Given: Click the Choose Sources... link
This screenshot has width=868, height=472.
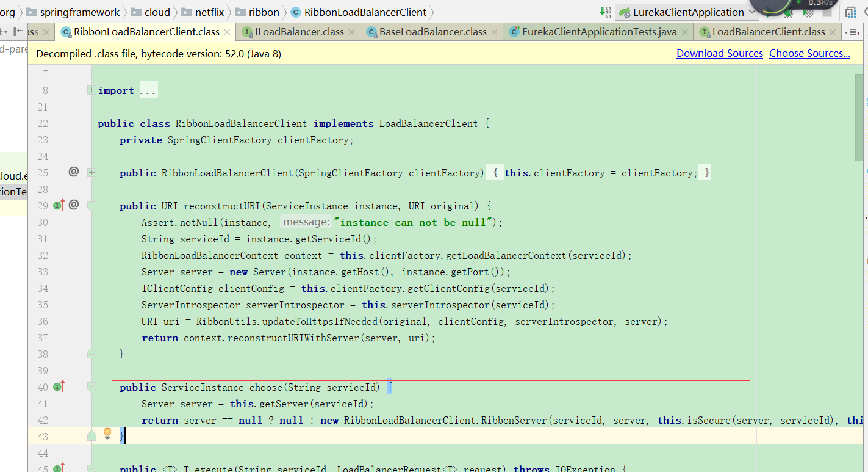Looking at the screenshot, I should (x=809, y=53).
